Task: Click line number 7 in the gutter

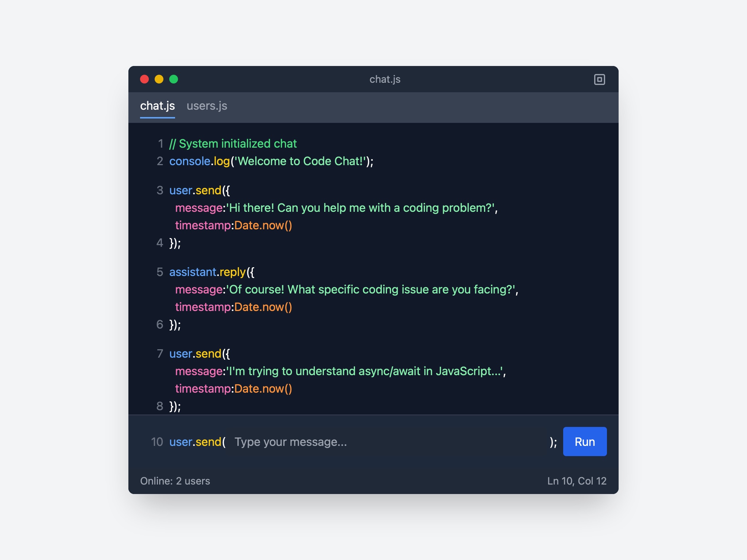Action: click(x=160, y=353)
